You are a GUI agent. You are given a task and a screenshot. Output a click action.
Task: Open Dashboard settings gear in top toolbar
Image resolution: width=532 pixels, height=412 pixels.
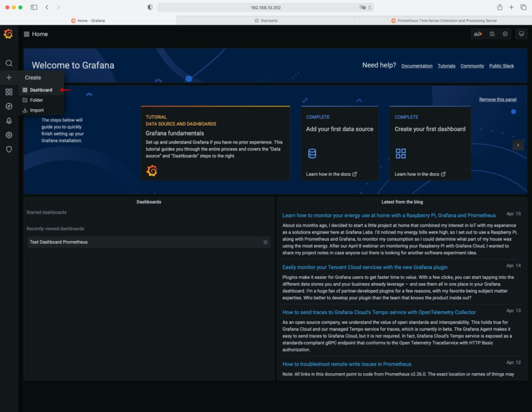[x=505, y=34]
